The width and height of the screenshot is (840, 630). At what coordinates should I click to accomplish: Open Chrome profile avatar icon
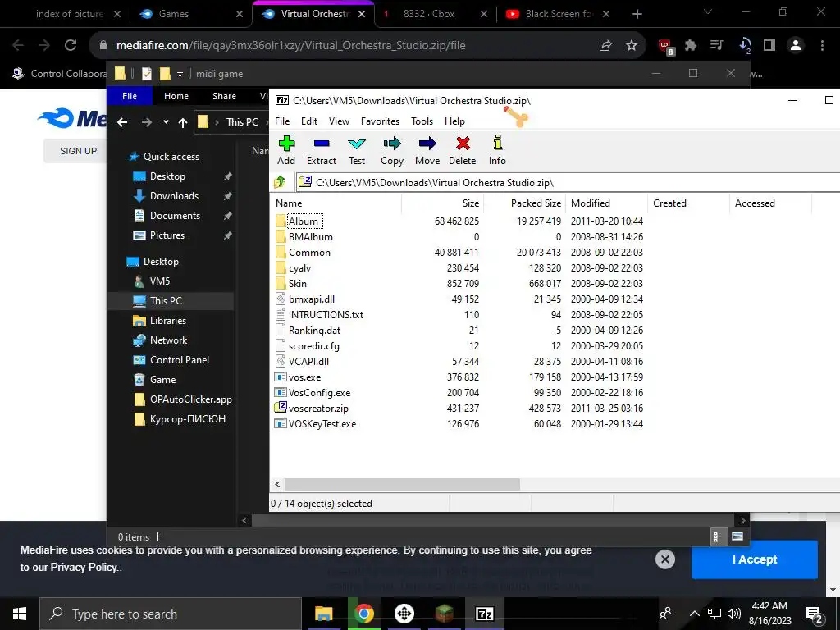pos(796,46)
